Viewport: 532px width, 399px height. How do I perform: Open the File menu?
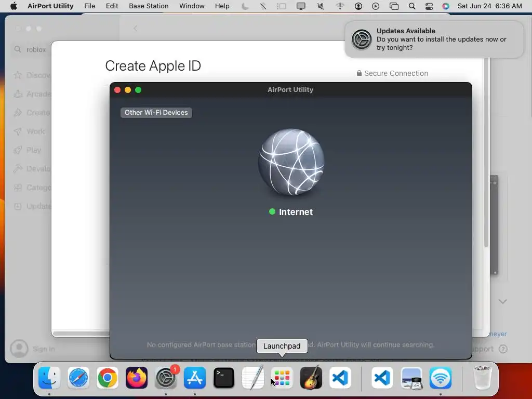pos(89,6)
